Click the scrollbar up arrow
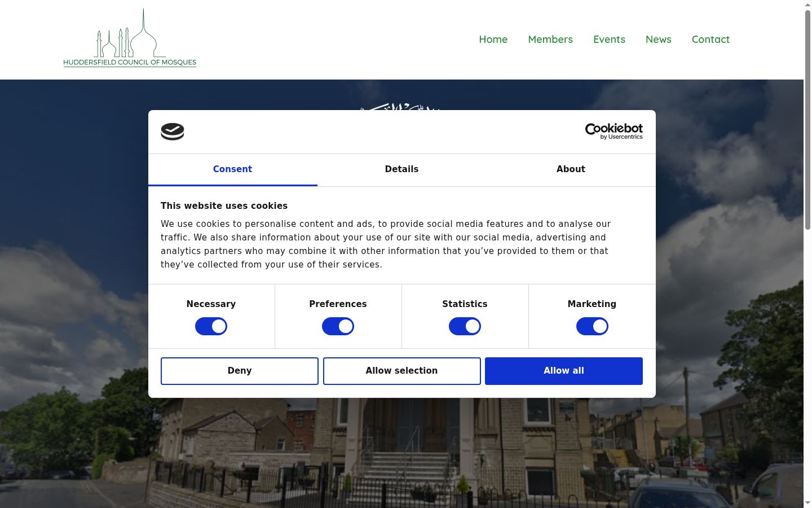The width and height of the screenshot is (812, 508). pyautogui.click(x=807, y=5)
